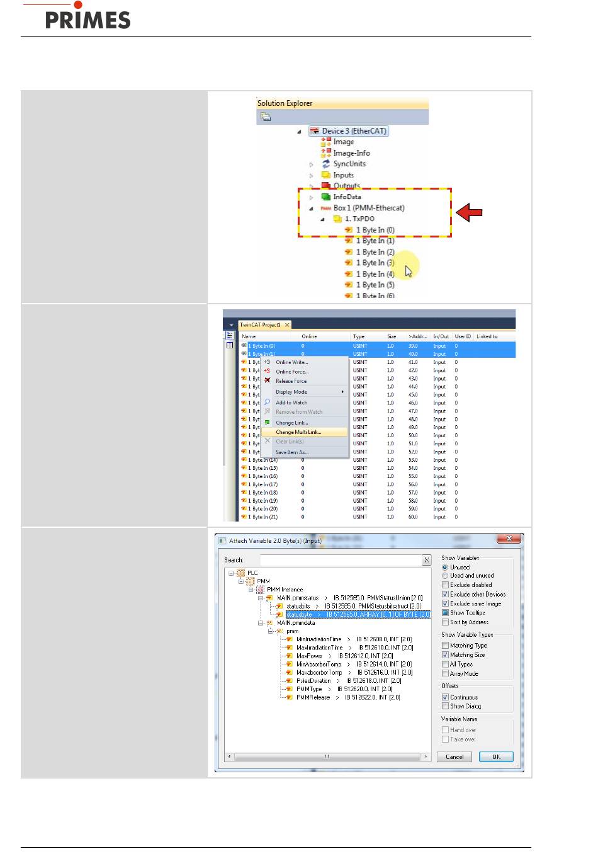Click the Device 3 (EtherCAT) network icon
Viewport: 598px width, 868px height.
point(315,131)
